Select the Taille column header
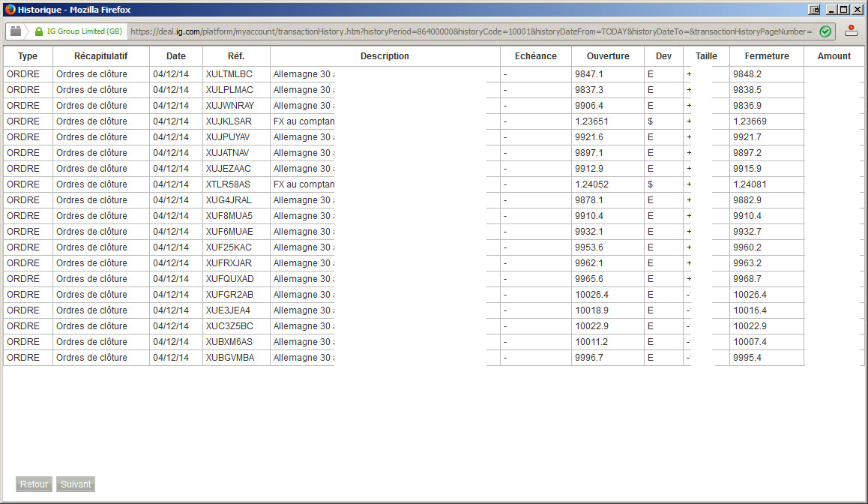Image resolution: width=868 pixels, height=504 pixels. [706, 56]
